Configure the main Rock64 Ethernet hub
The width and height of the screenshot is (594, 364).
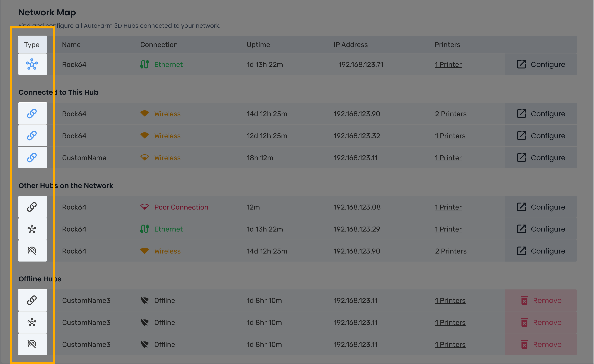pos(541,64)
